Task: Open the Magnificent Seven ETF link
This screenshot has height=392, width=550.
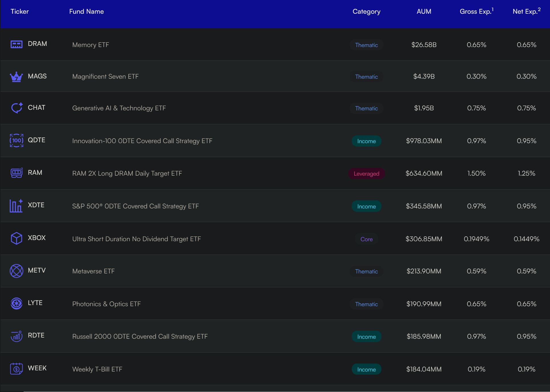Action: tap(105, 76)
